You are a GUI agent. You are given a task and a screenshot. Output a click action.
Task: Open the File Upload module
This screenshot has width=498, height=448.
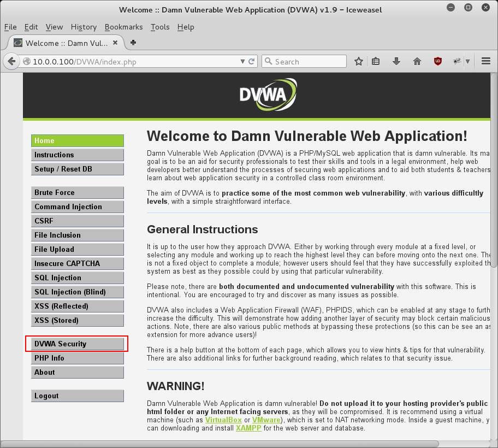[78, 249]
